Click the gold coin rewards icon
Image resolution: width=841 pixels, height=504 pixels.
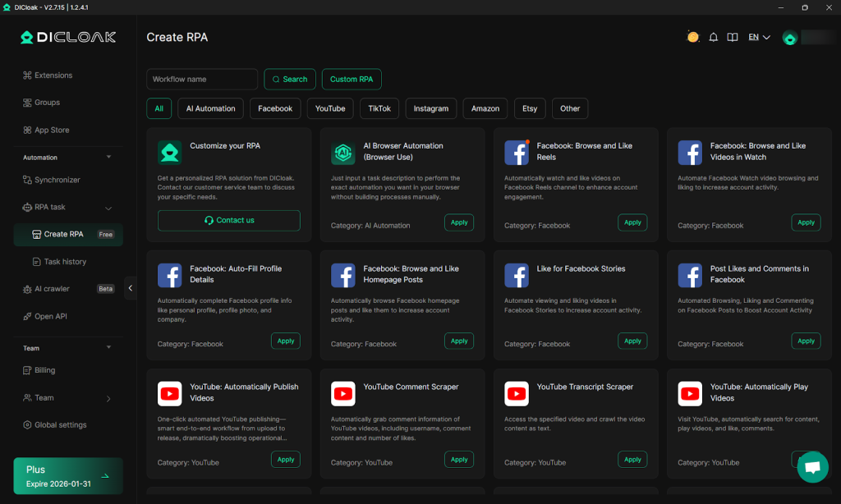(x=693, y=37)
